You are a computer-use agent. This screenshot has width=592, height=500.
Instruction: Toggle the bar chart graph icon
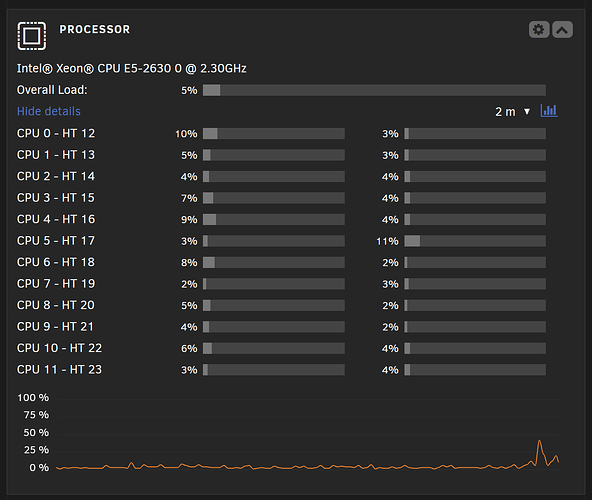tap(549, 111)
